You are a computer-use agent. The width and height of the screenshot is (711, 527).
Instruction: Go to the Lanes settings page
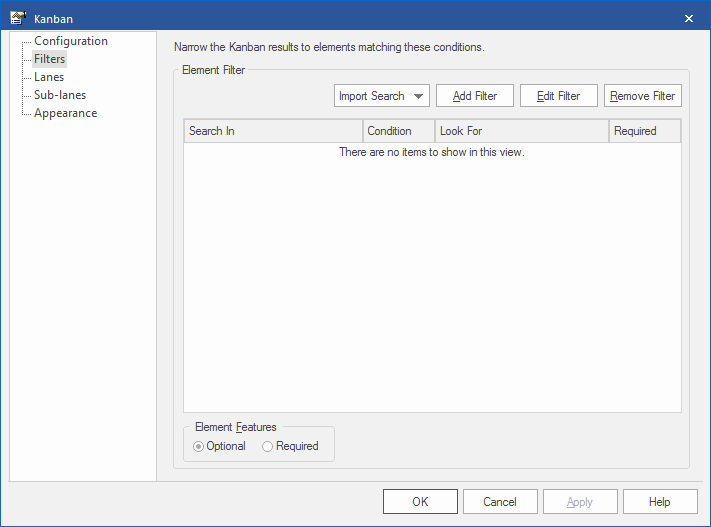point(49,77)
